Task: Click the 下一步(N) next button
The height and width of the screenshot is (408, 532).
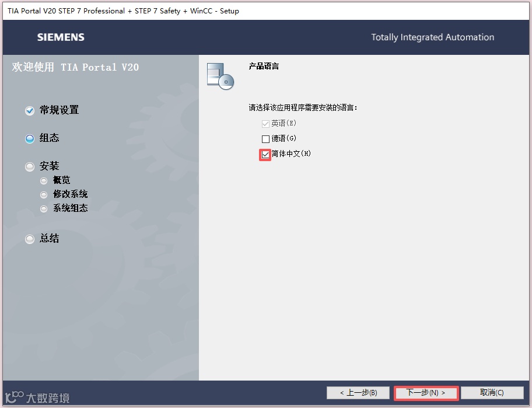Action: pyautogui.click(x=426, y=393)
